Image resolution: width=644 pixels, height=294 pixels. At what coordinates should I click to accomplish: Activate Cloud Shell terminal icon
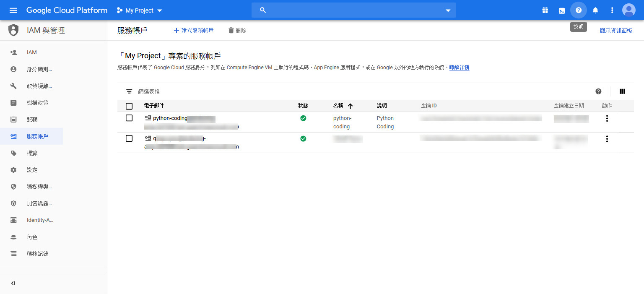pyautogui.click(x=562, y=10)
